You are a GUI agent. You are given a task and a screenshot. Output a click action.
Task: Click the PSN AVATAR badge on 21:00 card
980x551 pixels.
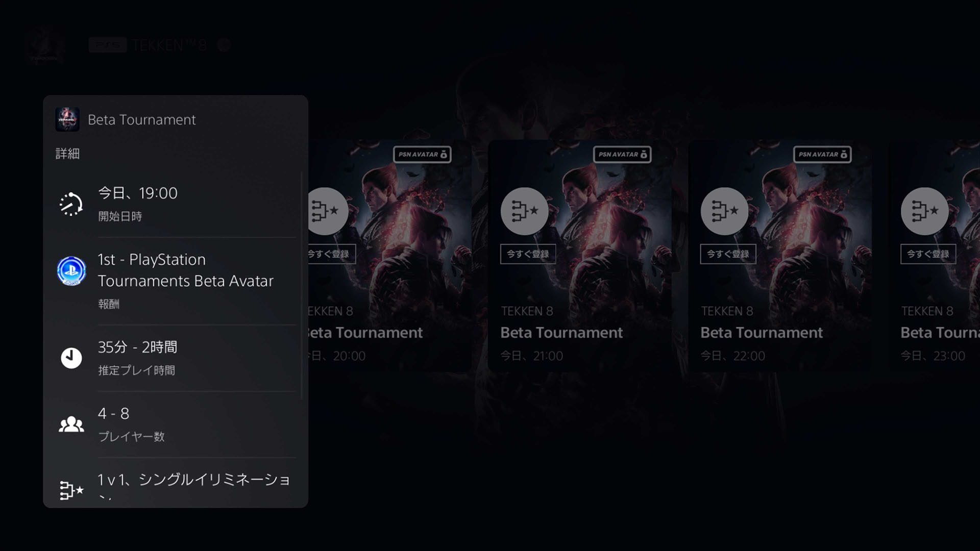coord(622,154)
